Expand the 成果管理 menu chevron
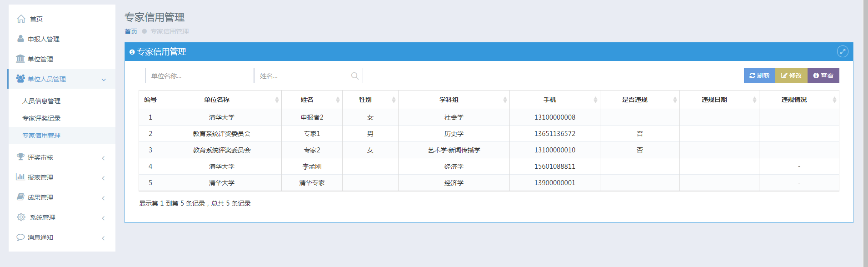Image resolution: width=868 pixels, height=267 pixels. coord(103,198)
